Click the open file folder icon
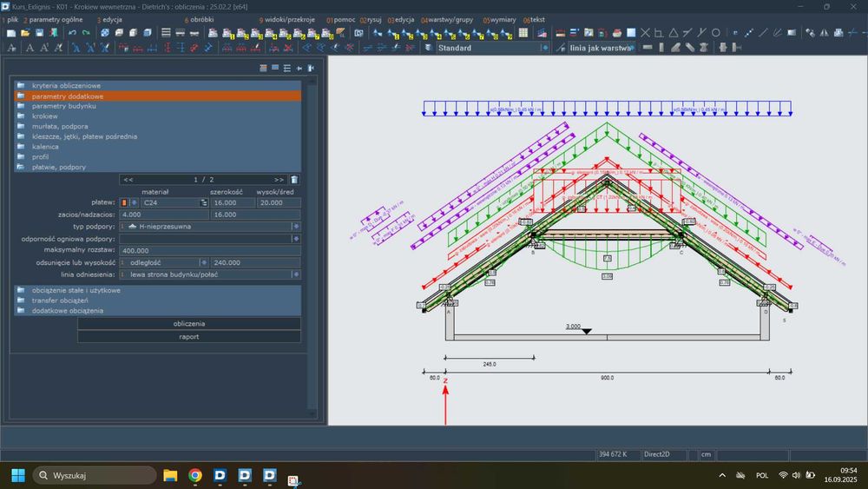This screenshot has height=489, width=868. tap(25, 33)
